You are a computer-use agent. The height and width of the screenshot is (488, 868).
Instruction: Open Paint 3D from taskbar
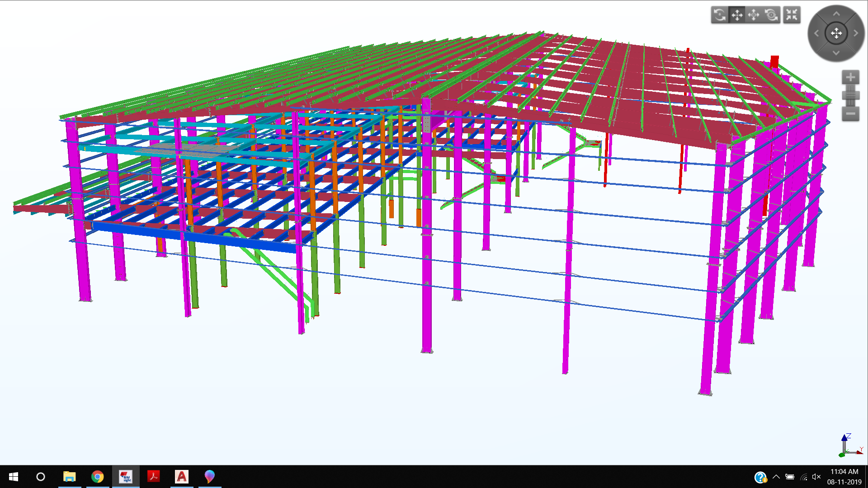(x=209, y=477)
